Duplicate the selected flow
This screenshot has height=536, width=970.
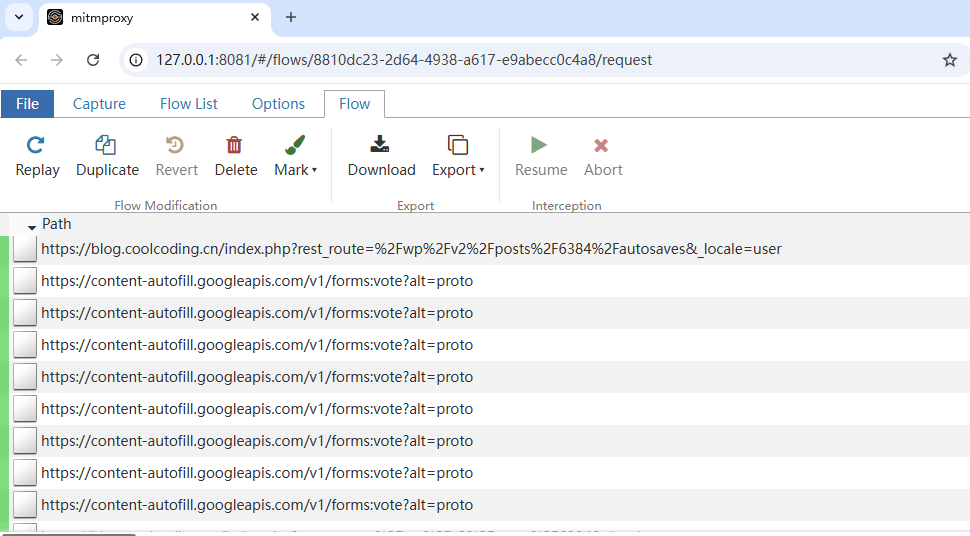click(x=107, y=146)
